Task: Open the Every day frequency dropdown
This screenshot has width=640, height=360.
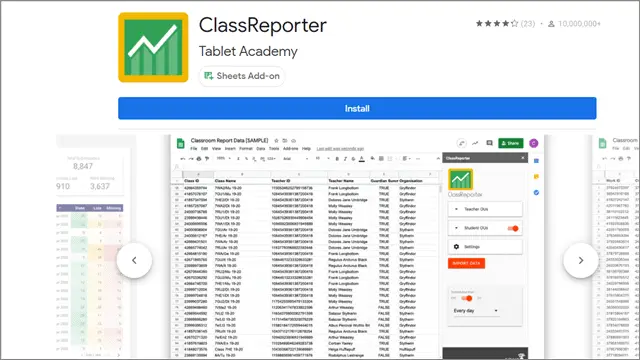Action: pos(476,311)
